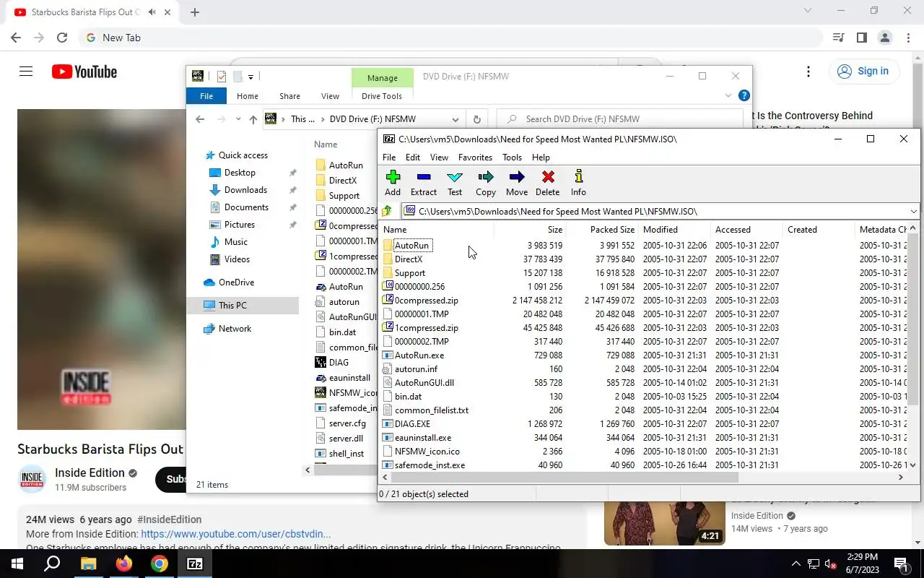This screenshot has height=578, width=924.
Task: Expand 7-Zip address path dropdown
Action: point(913,211)
